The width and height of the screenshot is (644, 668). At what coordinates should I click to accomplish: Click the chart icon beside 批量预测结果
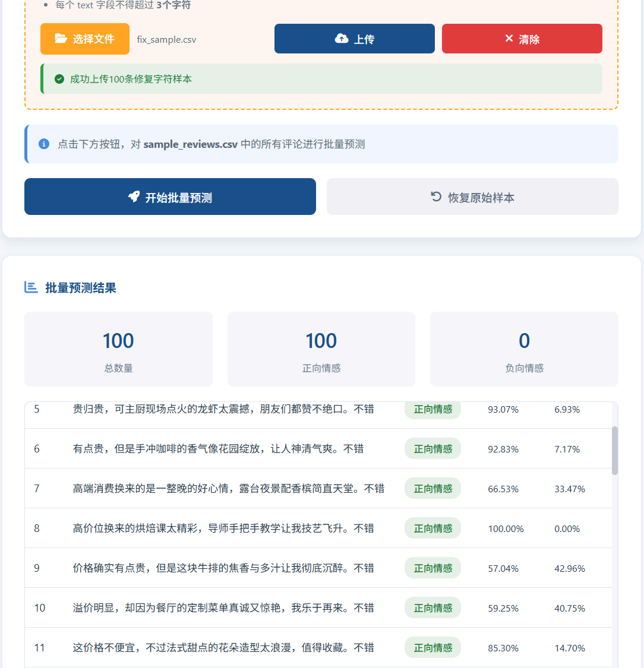(x=31, y=287)
